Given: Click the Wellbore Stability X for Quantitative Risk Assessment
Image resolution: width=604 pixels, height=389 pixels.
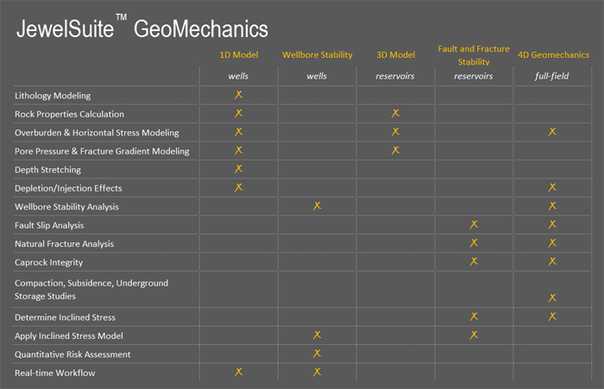Looking at the screenshot, I should pos(317,353).
